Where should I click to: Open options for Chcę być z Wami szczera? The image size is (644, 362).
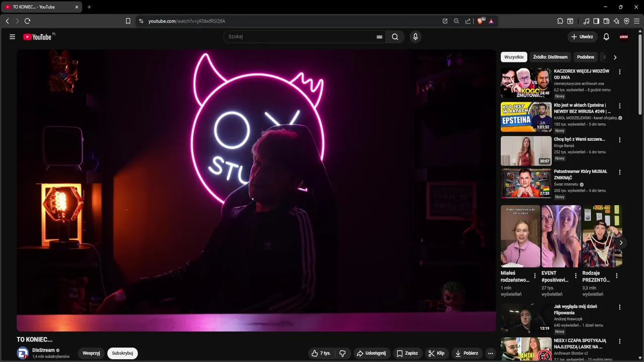point(619,140)
